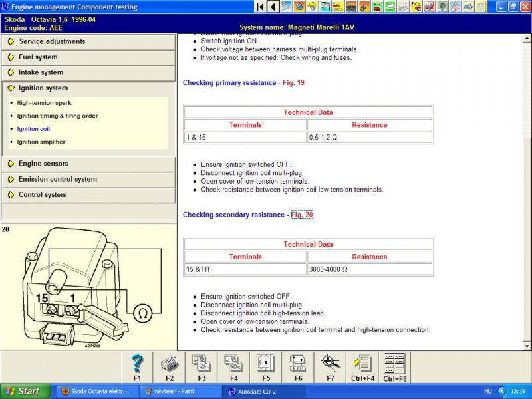Expand the Intake system section
532x399 pixels.
pos(88,72)
